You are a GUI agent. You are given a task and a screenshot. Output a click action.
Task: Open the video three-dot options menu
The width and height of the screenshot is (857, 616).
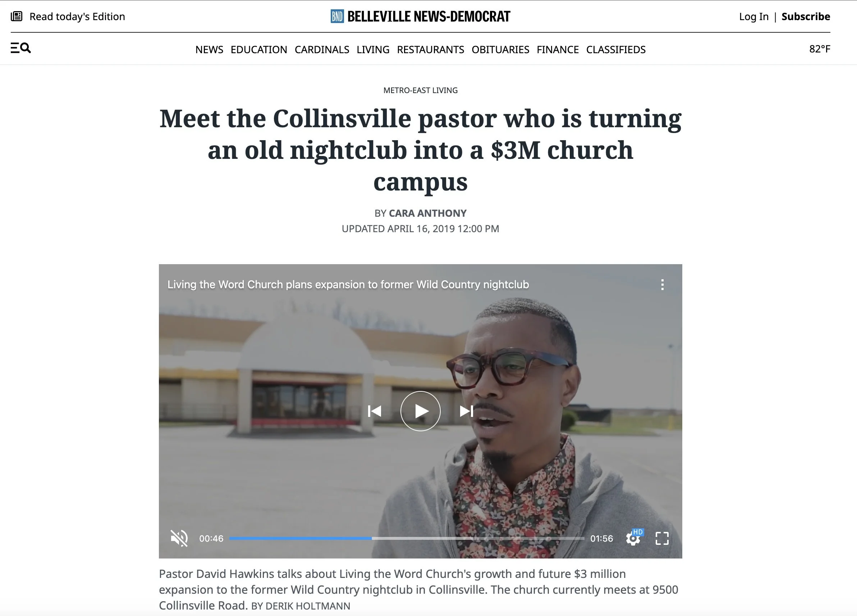pyautogui.click(x=662, y=284)
